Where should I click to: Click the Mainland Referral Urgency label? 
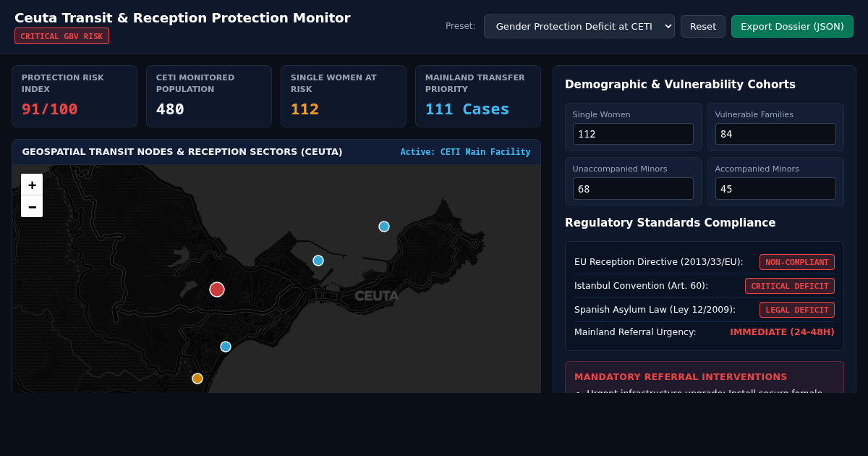[x=635, y=332]
